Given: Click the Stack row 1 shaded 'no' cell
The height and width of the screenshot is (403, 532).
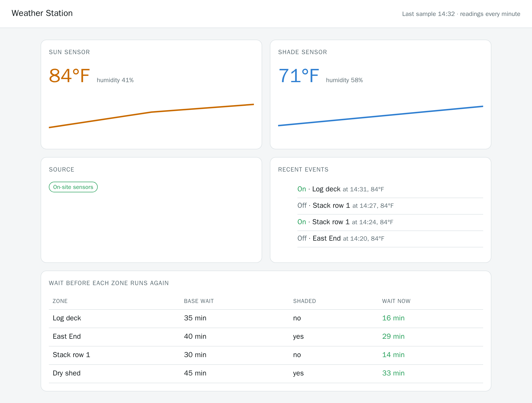Looking at the screenshot, I should pyautogui.click(x=297, y=355).
